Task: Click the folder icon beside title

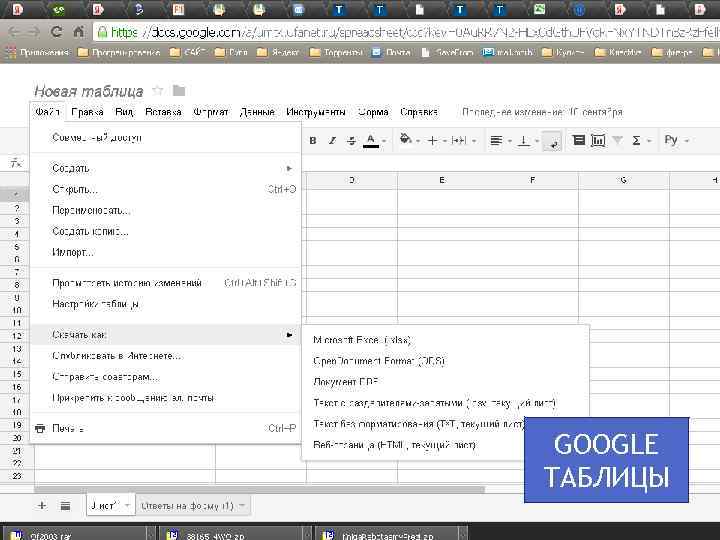Action: click(x=179, y=91)
